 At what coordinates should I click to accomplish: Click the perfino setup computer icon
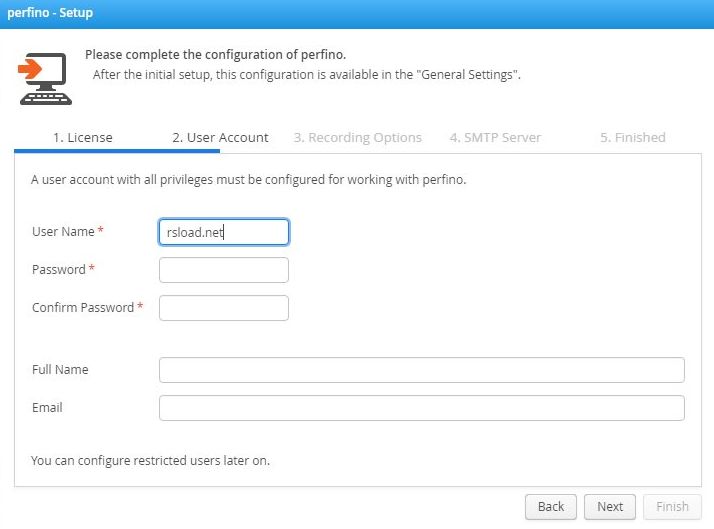coord(45,78)
